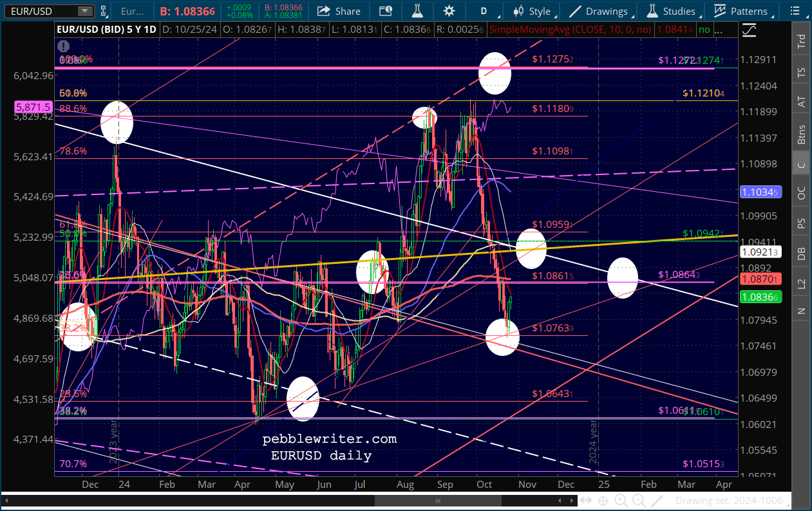
Task: Open the Patterns menu
Action: [x=741, y=11]
